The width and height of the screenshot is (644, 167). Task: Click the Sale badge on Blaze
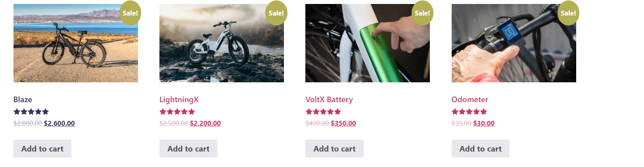click(x=130, y=13)
